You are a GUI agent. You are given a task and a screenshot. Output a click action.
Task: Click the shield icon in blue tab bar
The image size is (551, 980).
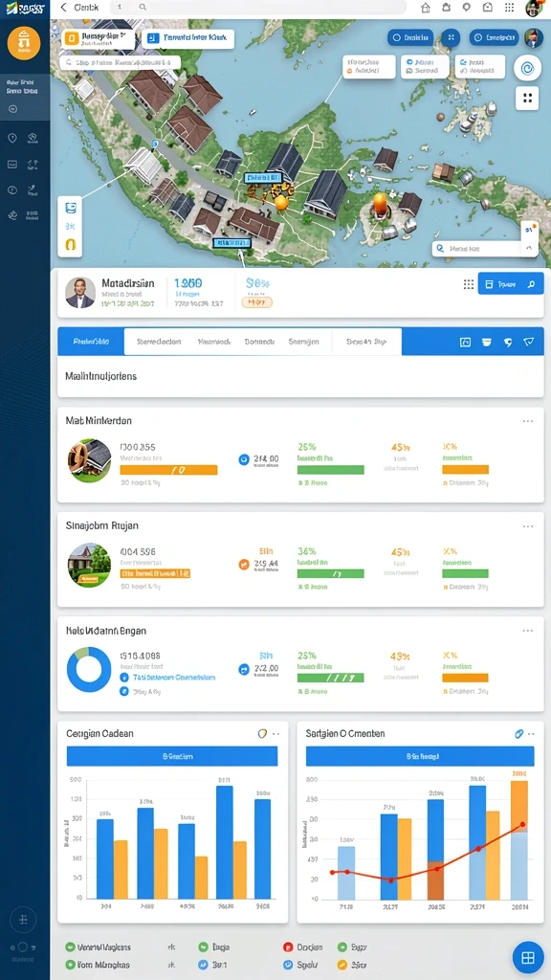(x=528, y=342)
